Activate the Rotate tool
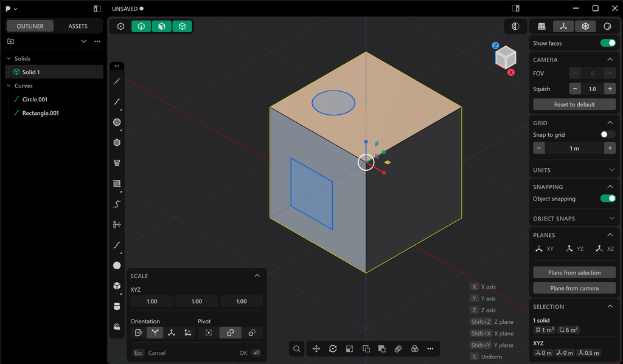Image resolution: width=623 pixels, height=364 pixels. tap(333, 349)
